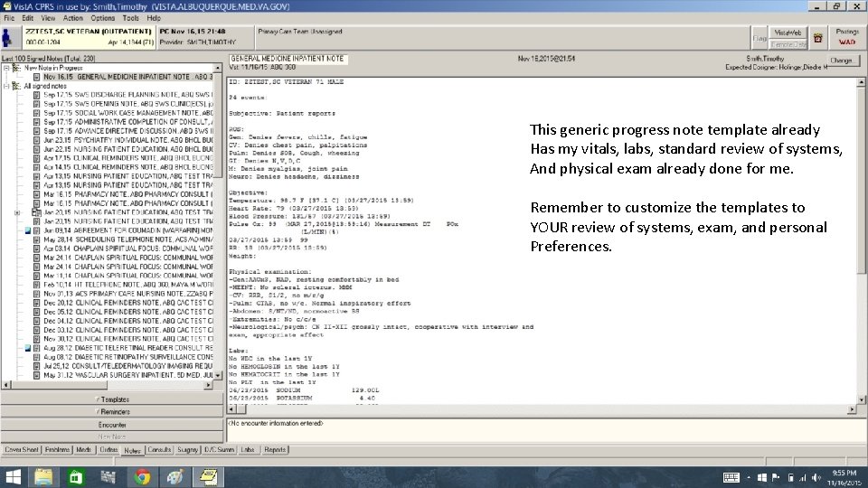Click the note text vertical scrollbar down arrow

click(862, 399)
